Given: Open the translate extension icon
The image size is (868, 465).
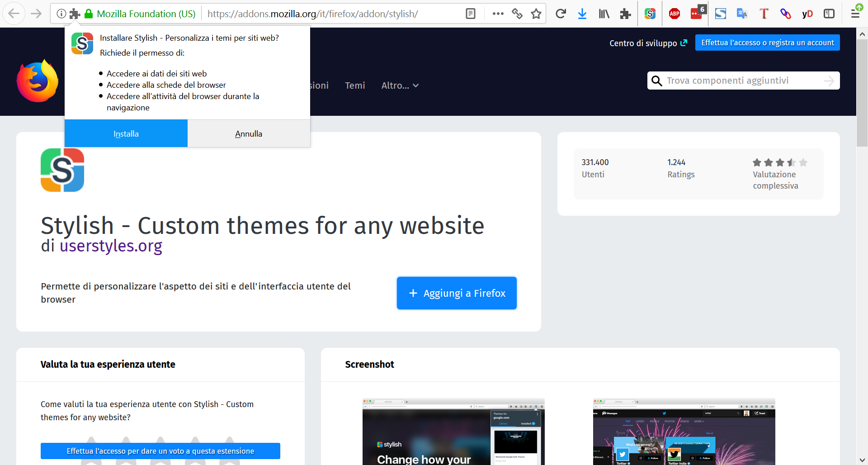Looking at the screenshot, I should click(742, 14).
